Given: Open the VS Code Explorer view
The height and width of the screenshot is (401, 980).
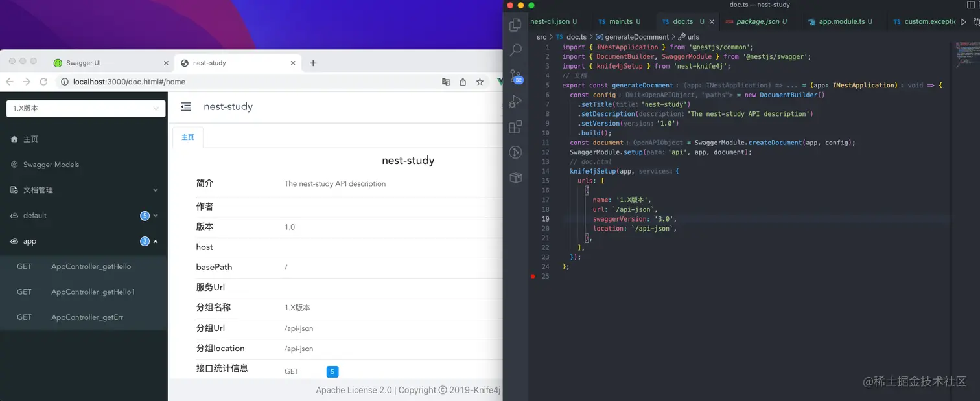Looking at the screenshot, I should pos(515,25).
